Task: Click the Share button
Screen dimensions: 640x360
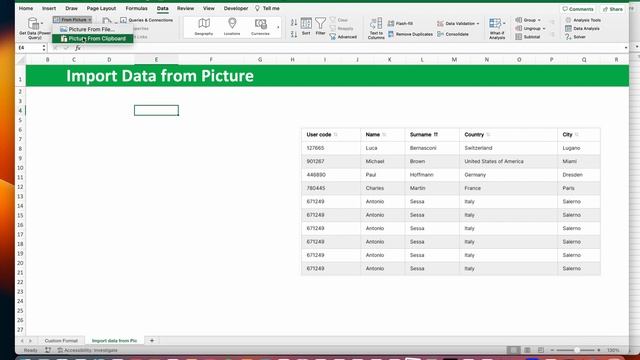Action: point(613,9)
